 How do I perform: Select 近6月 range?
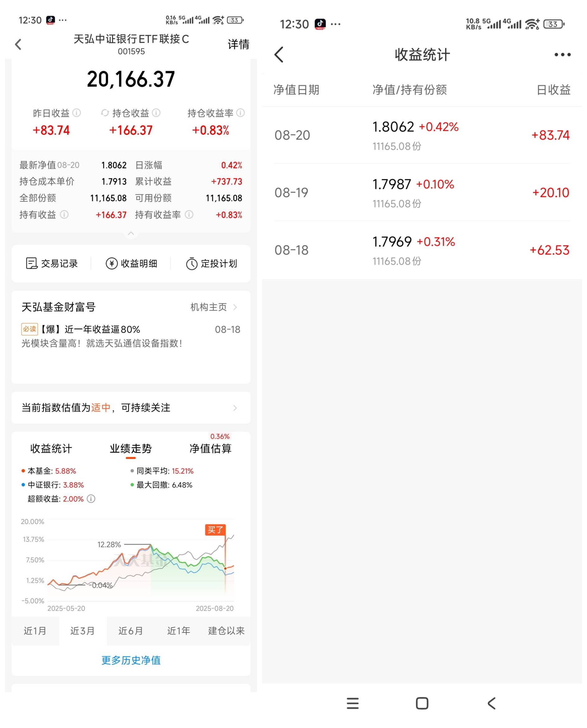pos(131,631)
